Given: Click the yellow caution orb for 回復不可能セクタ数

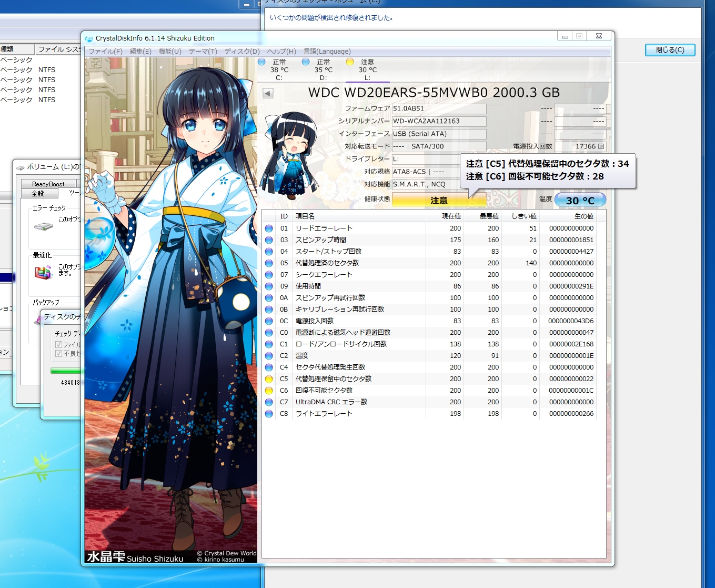Looking at the screenshot, I should [x=269, y=391].
